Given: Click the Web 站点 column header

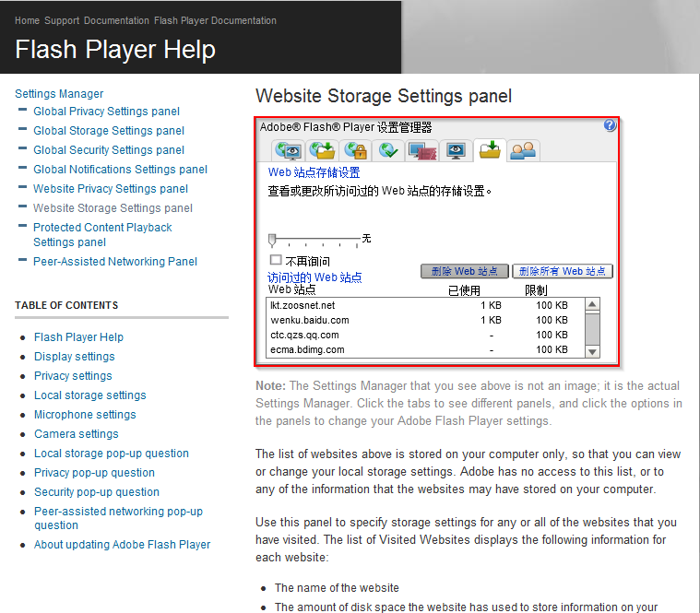Looking at the screenshot, I should 291,289.
